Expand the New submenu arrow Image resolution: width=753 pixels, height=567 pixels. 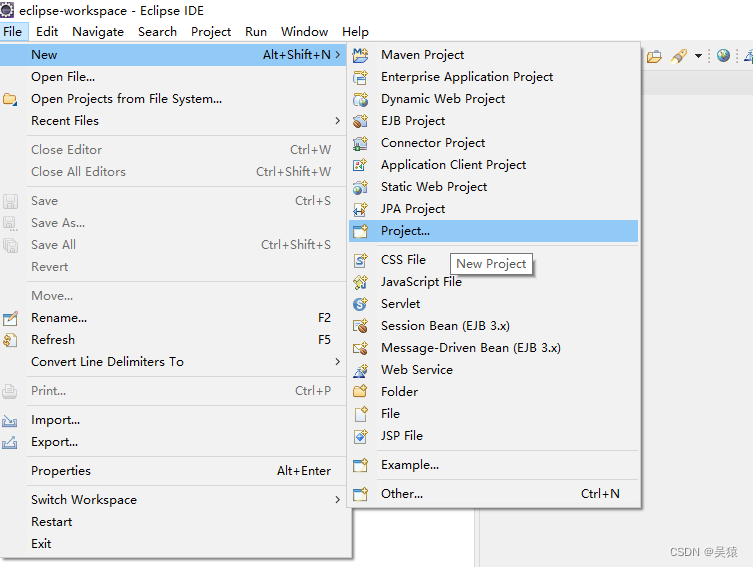[x=338, y=55]
